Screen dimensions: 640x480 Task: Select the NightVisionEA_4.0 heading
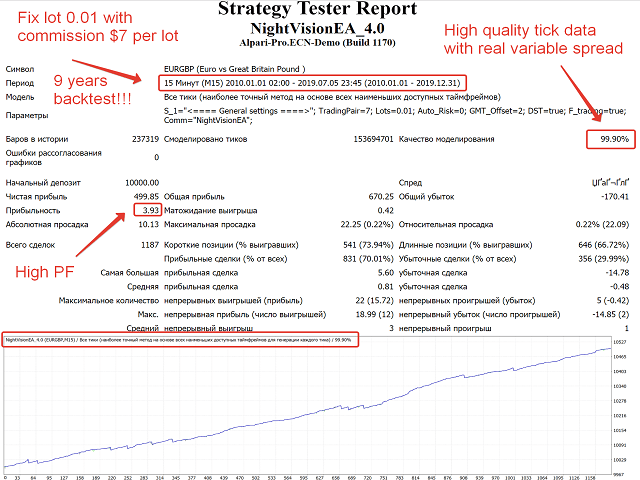[x=317, y=29]
